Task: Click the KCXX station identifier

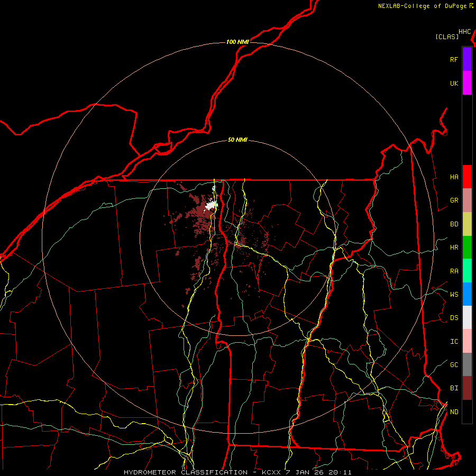Action: [x=271, y=472]
